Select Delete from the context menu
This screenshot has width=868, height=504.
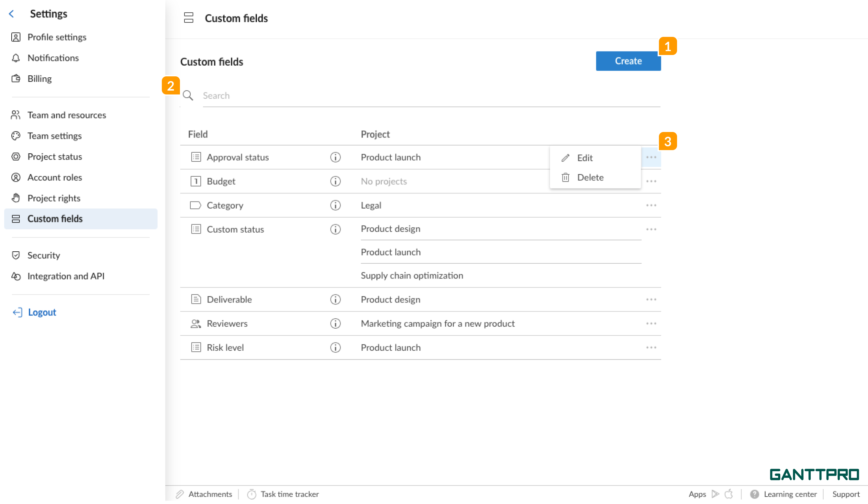(590, 177)
